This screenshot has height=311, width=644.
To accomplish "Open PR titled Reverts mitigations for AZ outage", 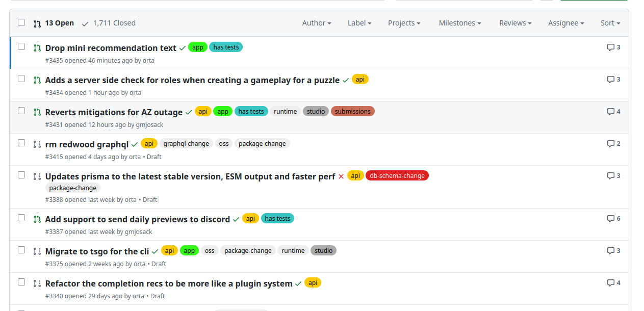I will (114, 112).
